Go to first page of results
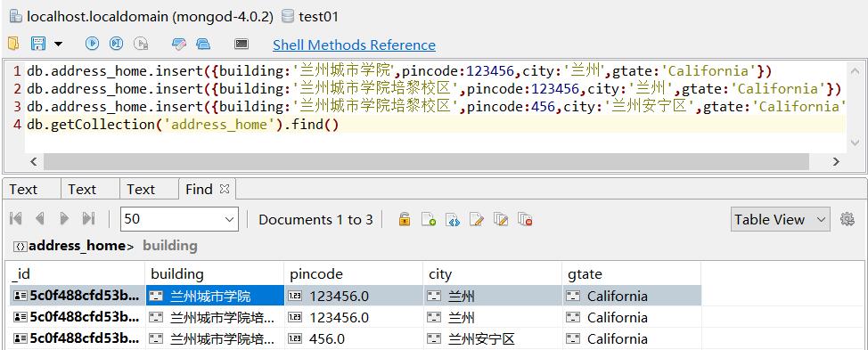The width and height of the screenshot is (868, 350). point(15,219)
